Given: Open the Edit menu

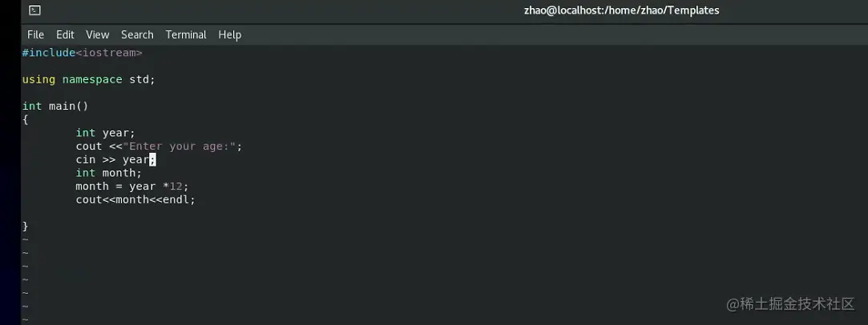Looking at the screenshot, I should click(65, 35).
